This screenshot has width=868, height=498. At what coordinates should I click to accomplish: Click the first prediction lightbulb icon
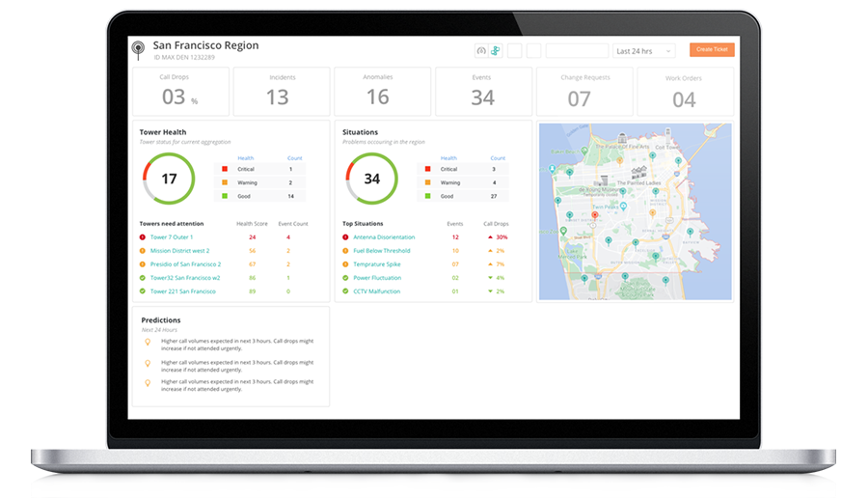(147, 343)
